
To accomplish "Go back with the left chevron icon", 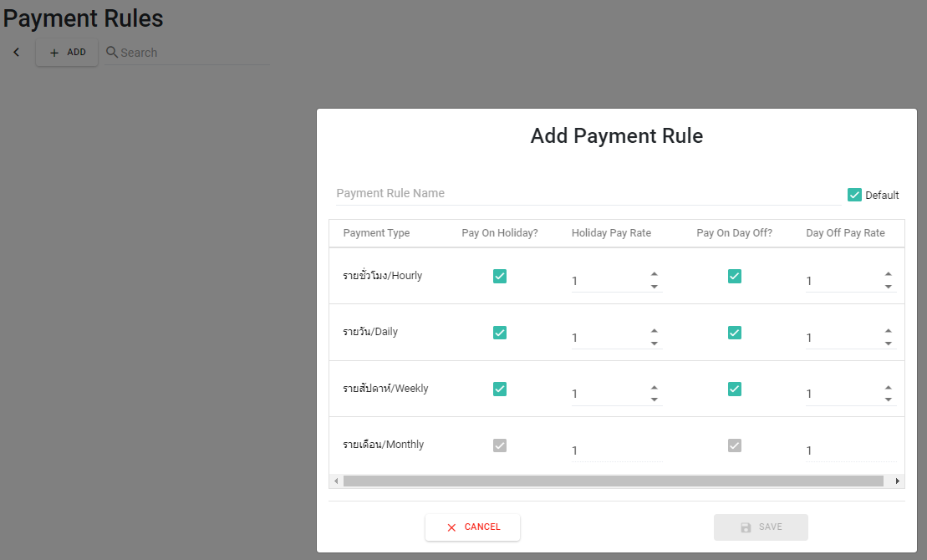I will click(17, 53).
